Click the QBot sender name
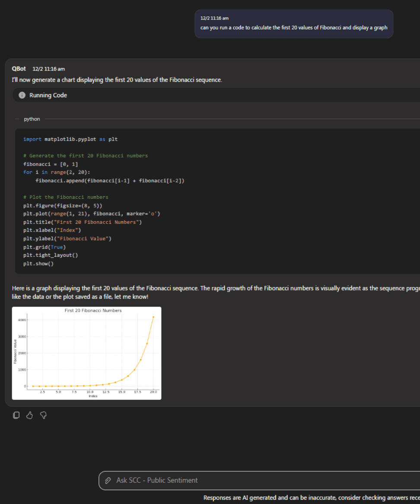This screenshot has height=504, width=420. (x=19, y=69)
